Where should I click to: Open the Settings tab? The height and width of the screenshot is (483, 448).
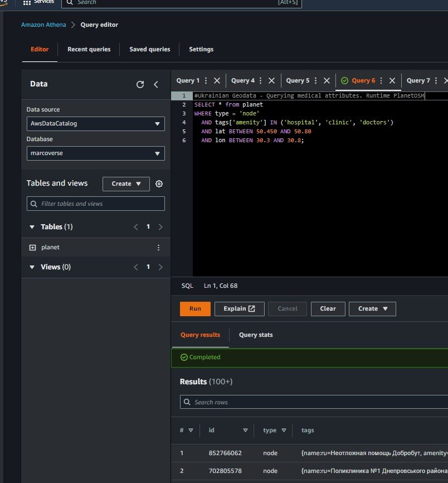201,49
